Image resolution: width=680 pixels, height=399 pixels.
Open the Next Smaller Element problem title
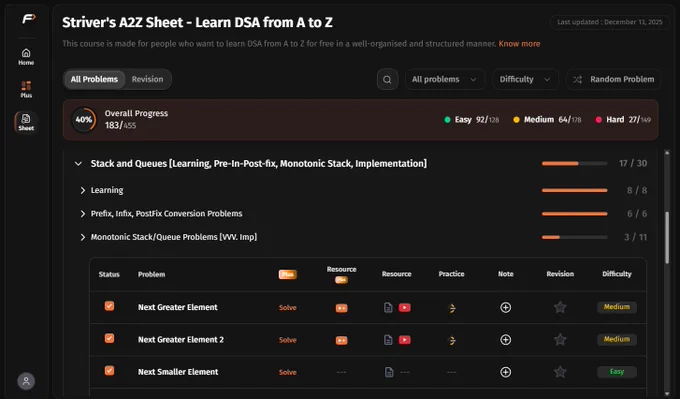178,372
